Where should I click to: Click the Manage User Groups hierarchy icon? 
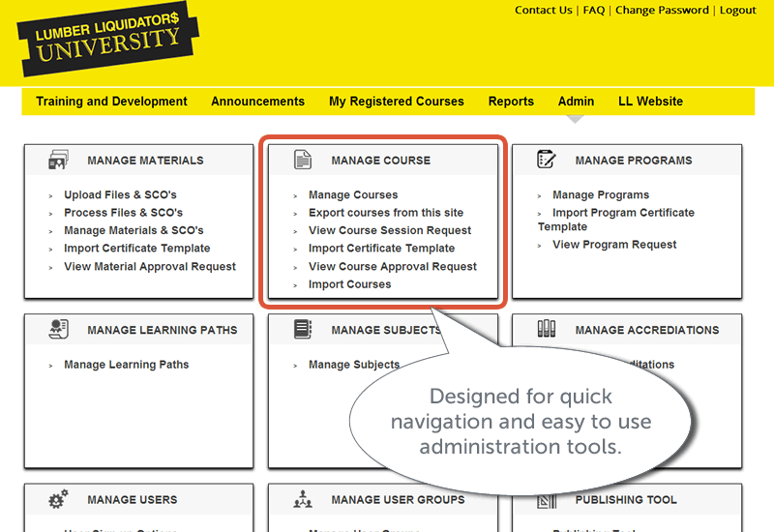pyautogui.click(x=303, y=499)
